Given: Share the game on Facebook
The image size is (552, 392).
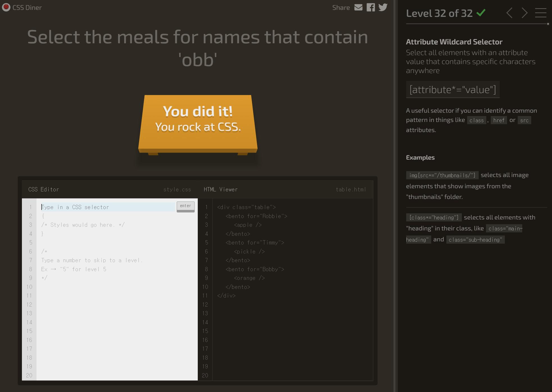Looking at the screenshot, I should 371,7.
